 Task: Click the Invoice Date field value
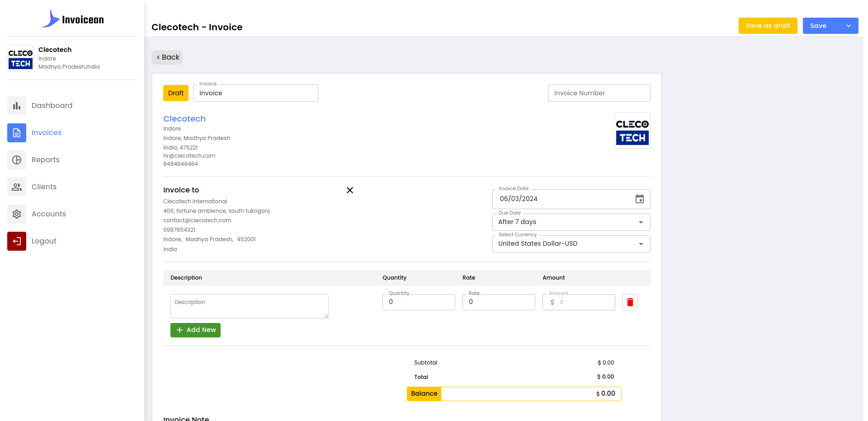(519, 199)
